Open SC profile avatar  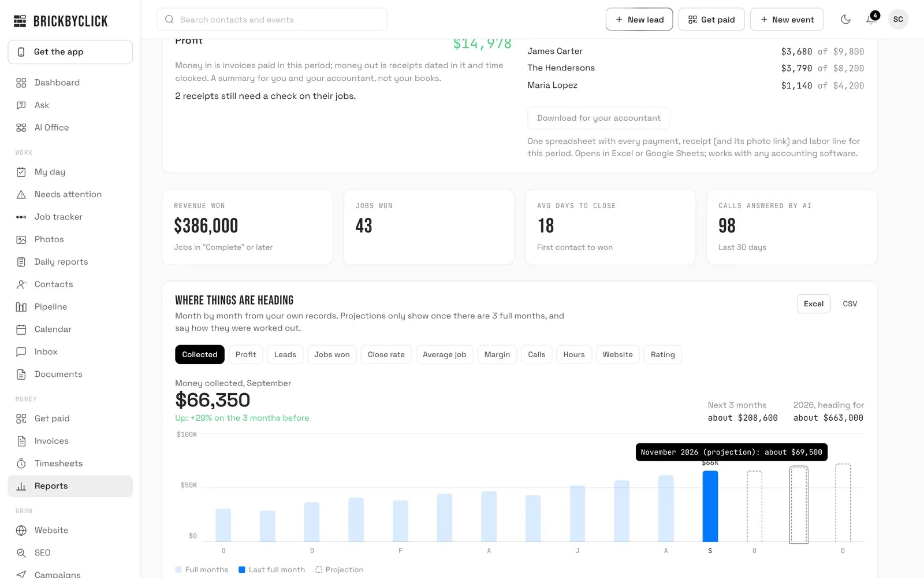898,20
